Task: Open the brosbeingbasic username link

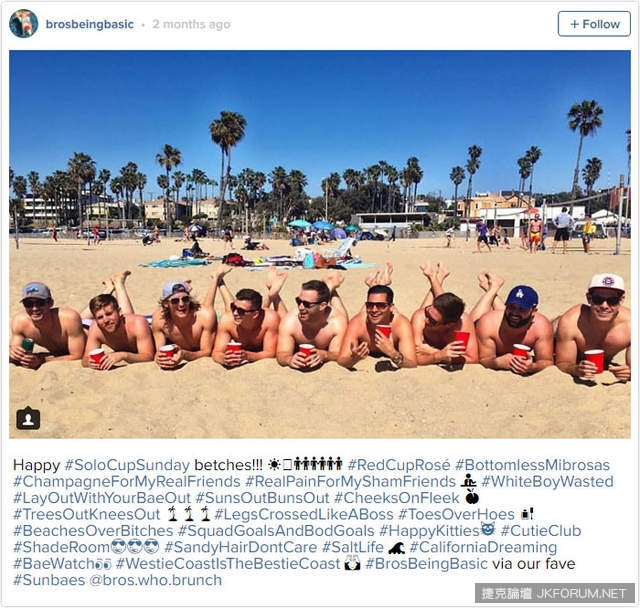Action: click(x=90, y=24)
